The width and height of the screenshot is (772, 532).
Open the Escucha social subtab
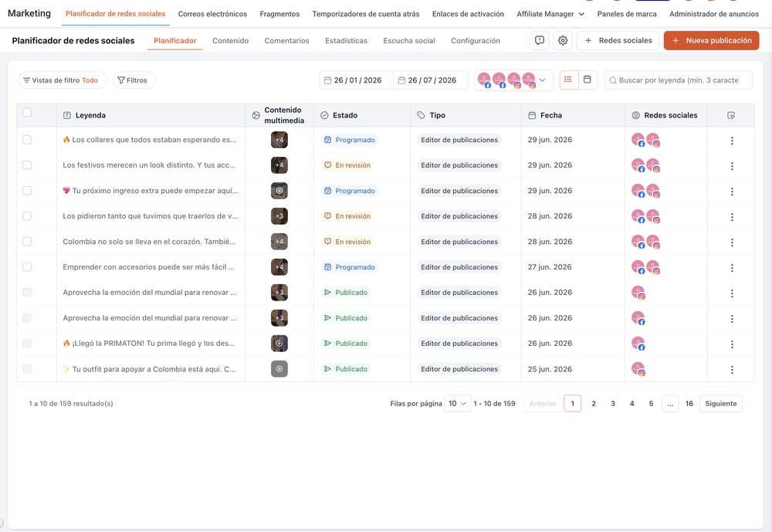409,40
